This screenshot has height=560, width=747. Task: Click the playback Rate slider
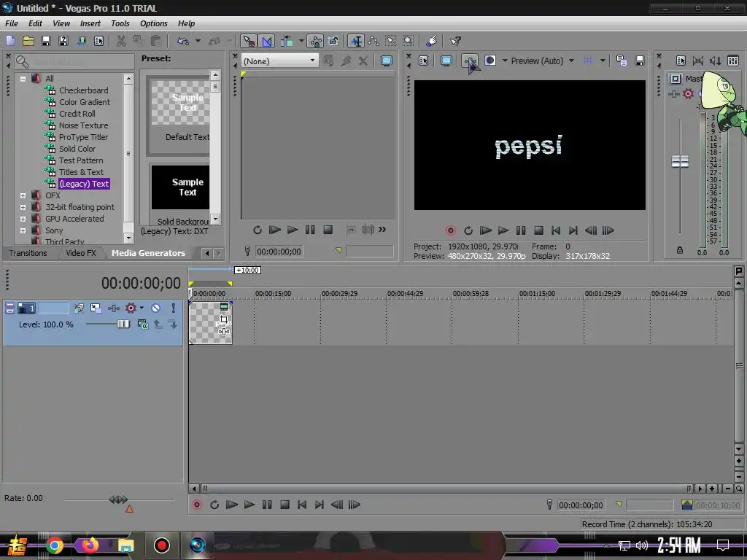(119, 499)
